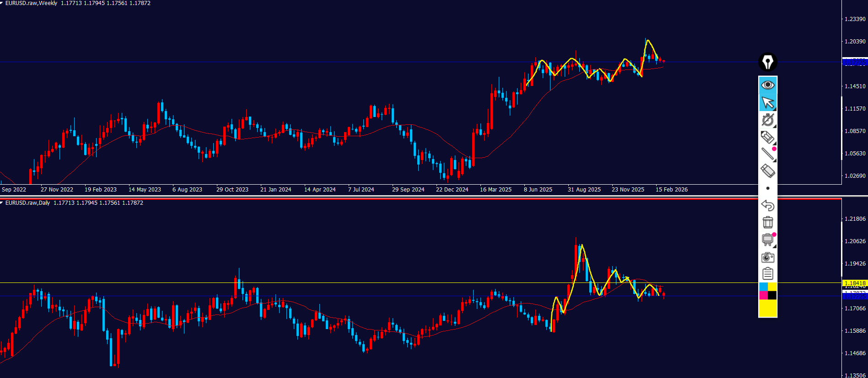Clear all drawings with trash icon

tap(767, 222)
